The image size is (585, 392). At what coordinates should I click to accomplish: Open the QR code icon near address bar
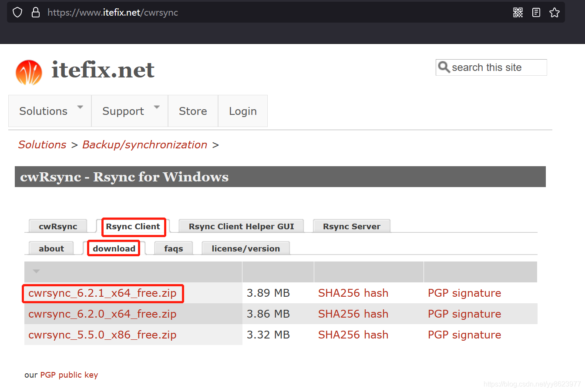(518, 12)
